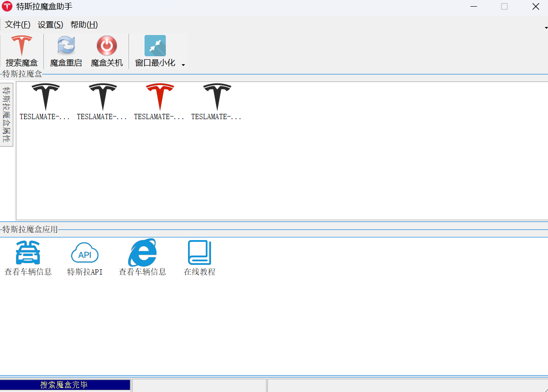Select the second TESLAMATE device from left
The width and height of the screenshot is (548, 392).
102,97
